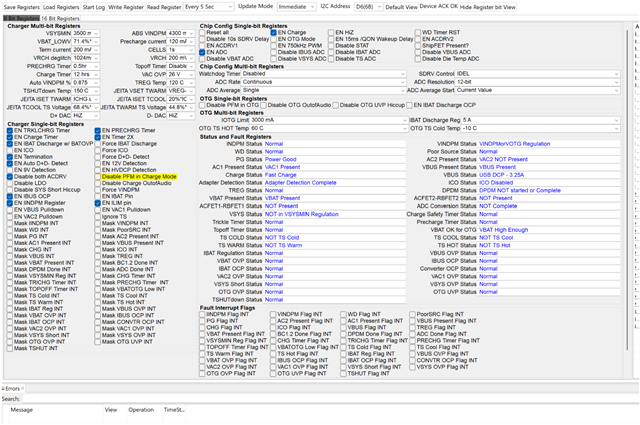Open the I2C Address D6(6B) dropdown
The width and height of the screenshot is (640, 425).
click(368, 7)
